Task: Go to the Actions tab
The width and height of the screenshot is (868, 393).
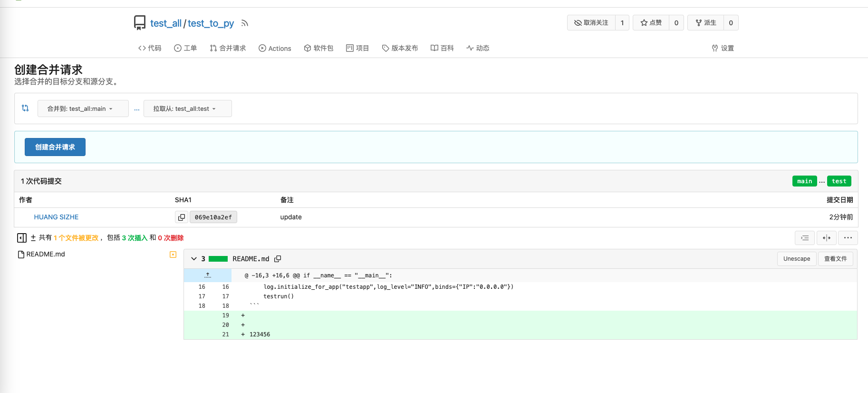Action: pos(275,48)
